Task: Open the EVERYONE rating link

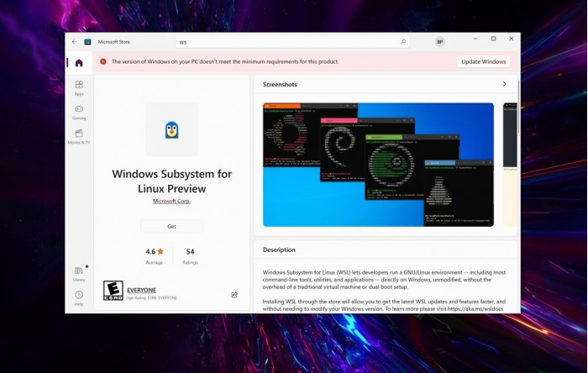Action: click(141, 290)
